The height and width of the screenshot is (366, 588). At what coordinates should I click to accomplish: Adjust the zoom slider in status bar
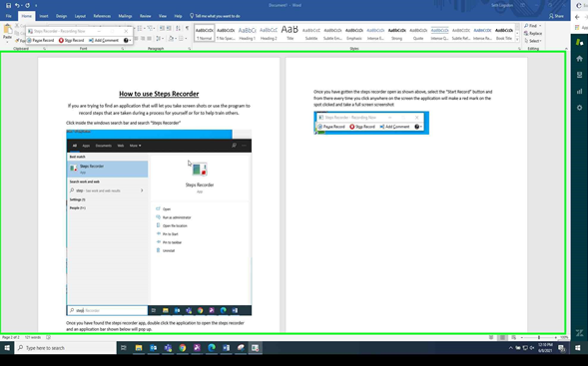click(x=539, y=337)
